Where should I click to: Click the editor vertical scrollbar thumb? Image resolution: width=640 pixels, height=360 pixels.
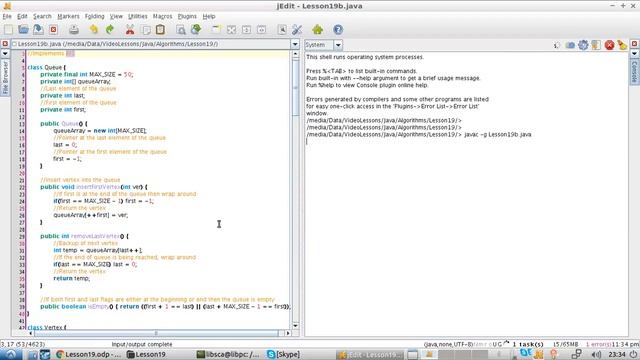pyautogui.click(x=296, y=88)
